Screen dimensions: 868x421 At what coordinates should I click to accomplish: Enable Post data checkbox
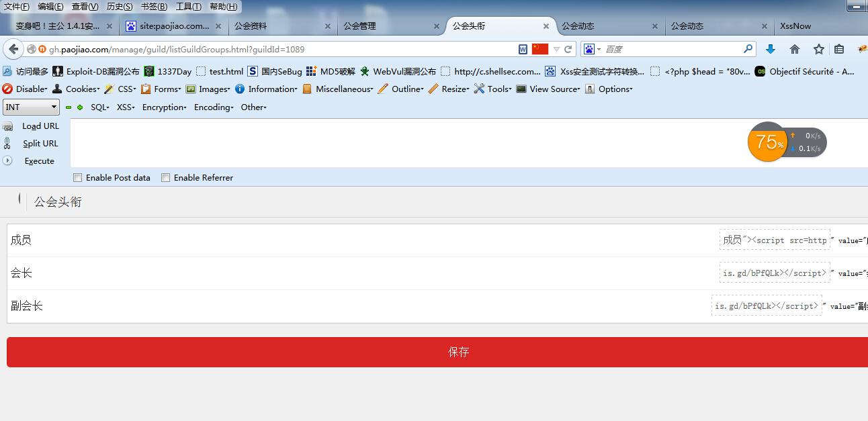coord(77,178)
